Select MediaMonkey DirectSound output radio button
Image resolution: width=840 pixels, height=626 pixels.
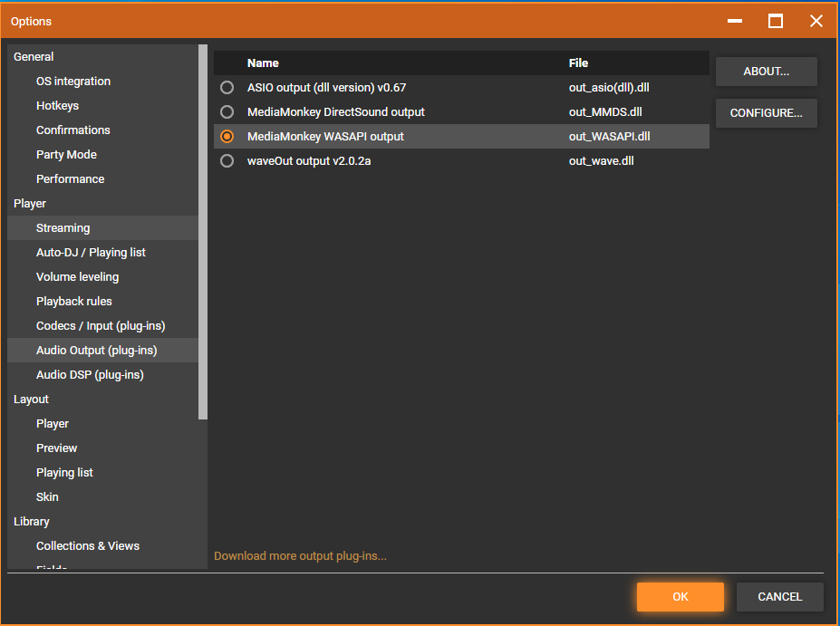point(227,112)
